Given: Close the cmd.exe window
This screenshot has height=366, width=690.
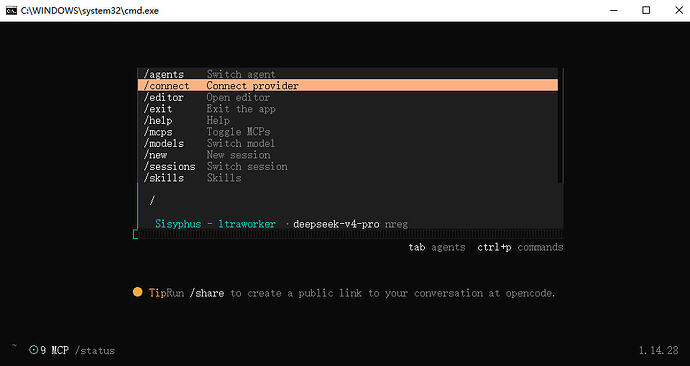Looking at the screenshot, I should pos(679,11).
